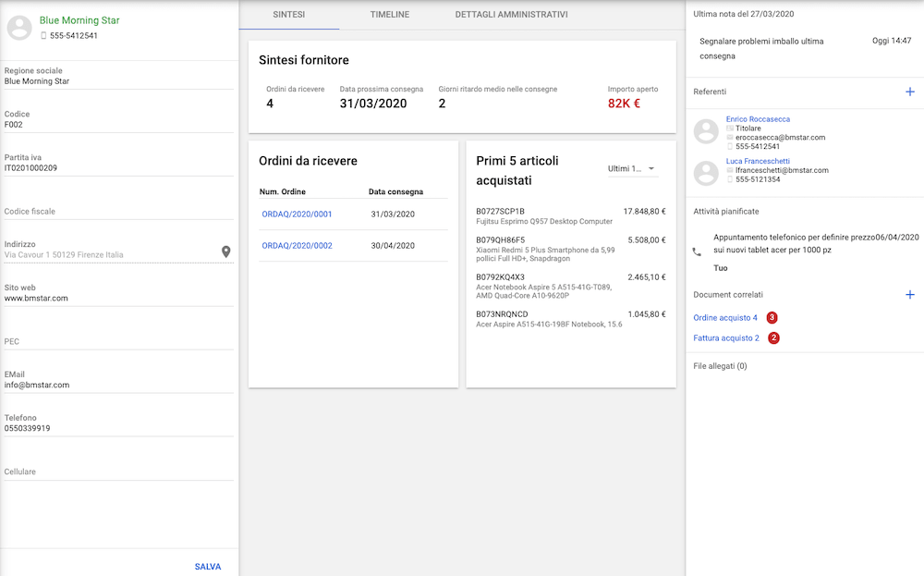
Task: Open Fattura acquisto 2 link
Action: [726, 337]
